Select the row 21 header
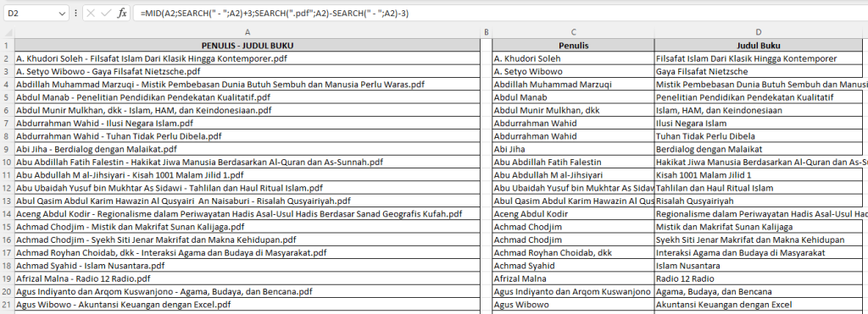868x314 pixels. (x=7, y=305)
